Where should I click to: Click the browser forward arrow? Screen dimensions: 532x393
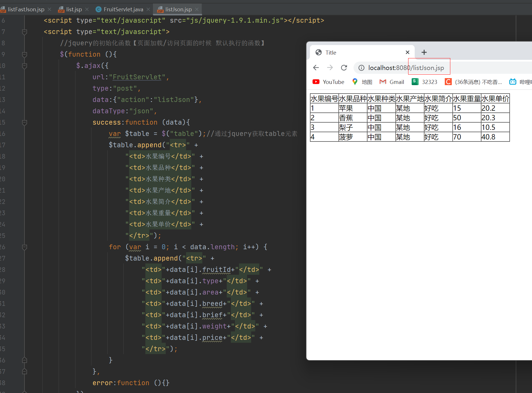tap(330, 67)
